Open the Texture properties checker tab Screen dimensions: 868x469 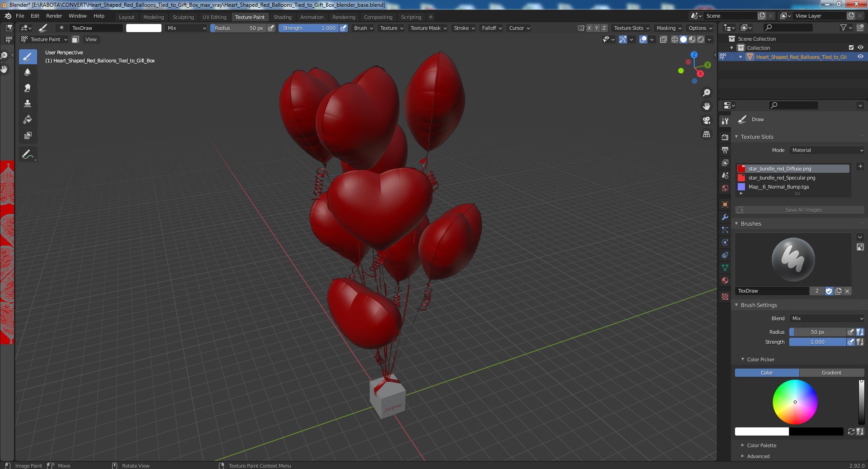[725, 297]
